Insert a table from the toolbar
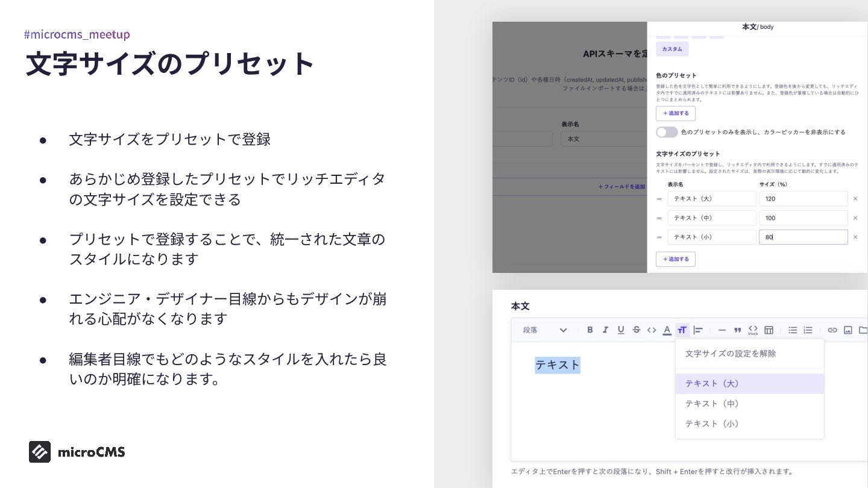Viewport: 868px width, 488px height. [769, 330]
